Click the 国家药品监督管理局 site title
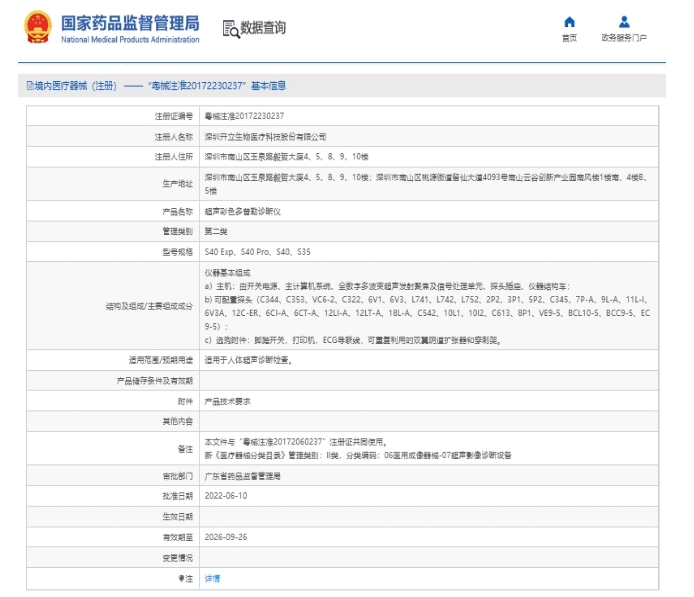694x597 pixels. [130, 22]
